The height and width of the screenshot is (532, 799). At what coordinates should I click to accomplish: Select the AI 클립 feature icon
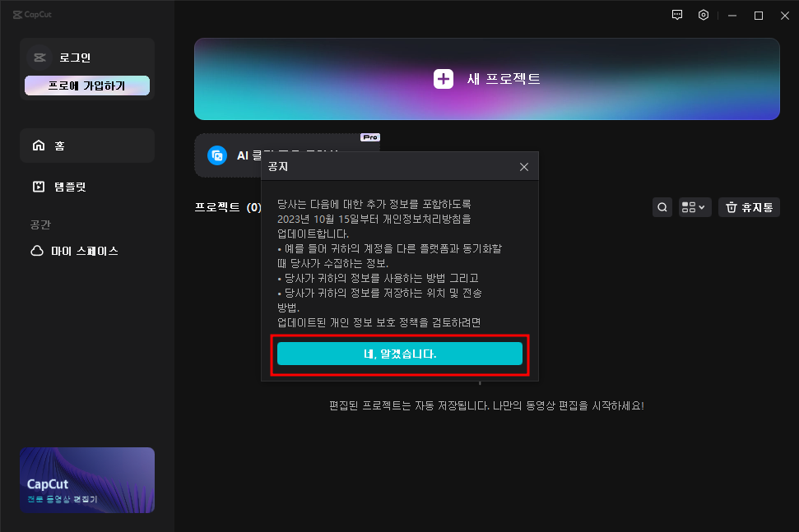tap(216, 155)
